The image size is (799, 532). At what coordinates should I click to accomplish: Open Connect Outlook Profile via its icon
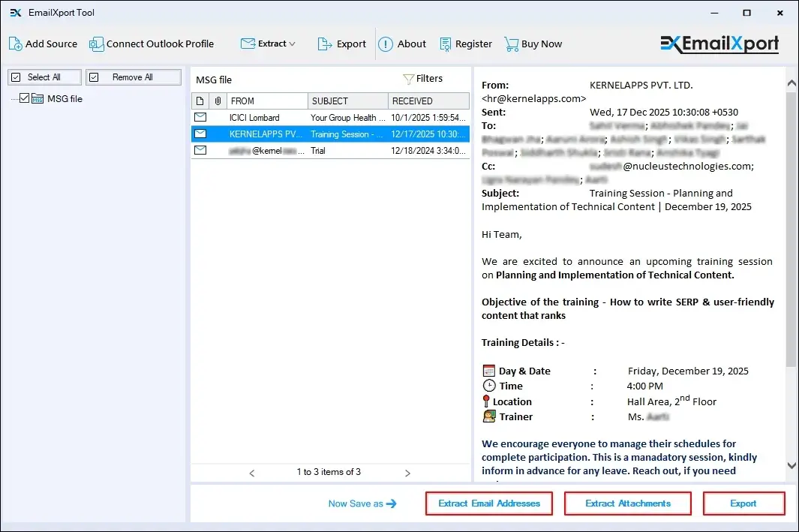(96, 44)
